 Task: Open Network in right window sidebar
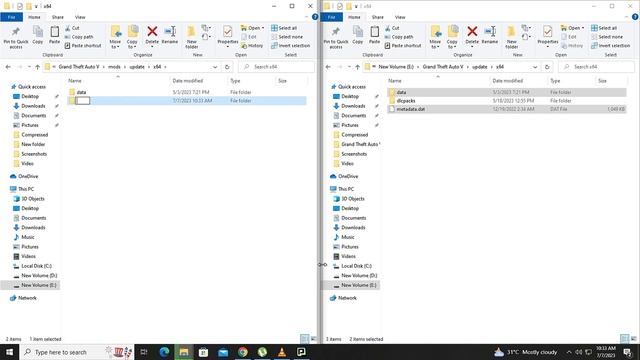point(347,298)
